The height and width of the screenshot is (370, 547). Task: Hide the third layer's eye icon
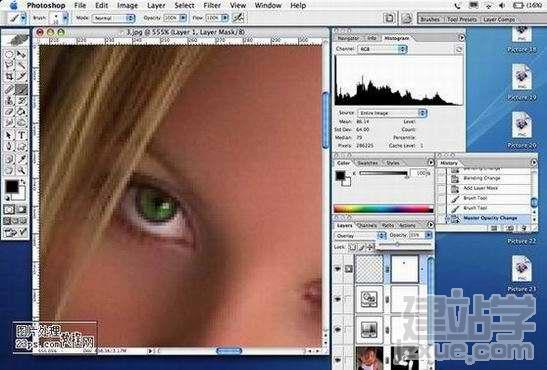[x=337, y=329]
